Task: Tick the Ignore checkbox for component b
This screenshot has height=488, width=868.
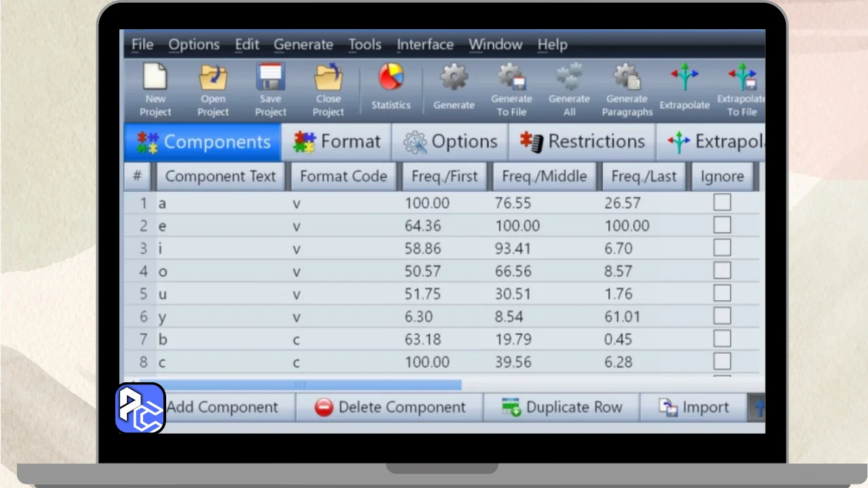Action: click(x=722, y=338)
